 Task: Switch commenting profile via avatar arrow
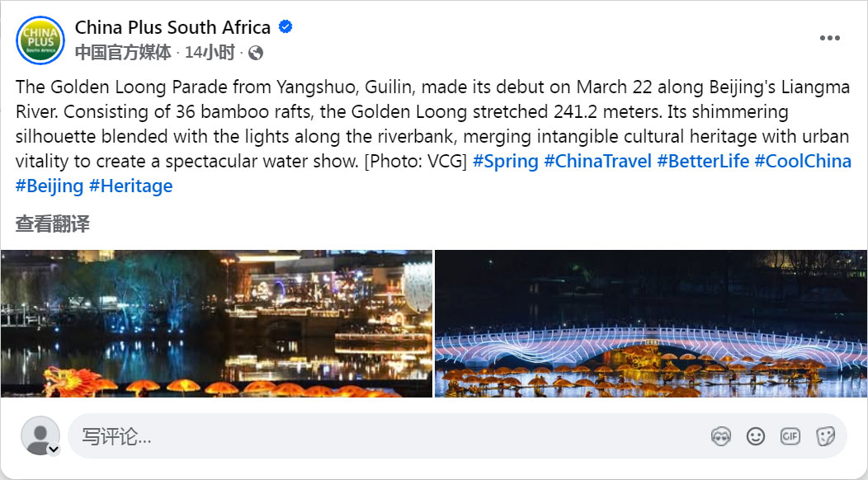pos(54,449)
